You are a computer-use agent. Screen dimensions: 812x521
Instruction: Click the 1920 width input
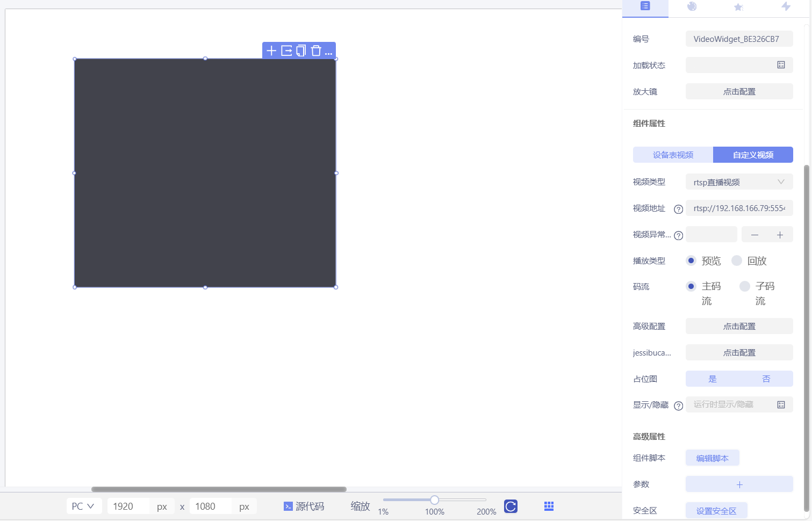pyautogui.click(x=128, y=506)
